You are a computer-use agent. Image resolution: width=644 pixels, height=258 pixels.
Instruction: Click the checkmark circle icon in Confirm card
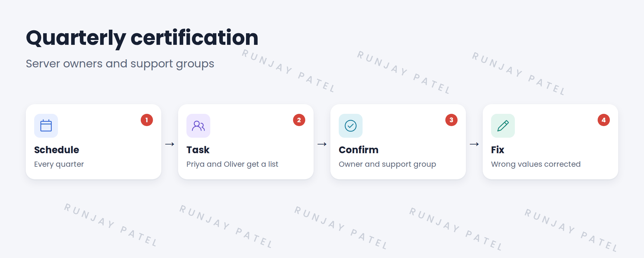coord(351,126)
